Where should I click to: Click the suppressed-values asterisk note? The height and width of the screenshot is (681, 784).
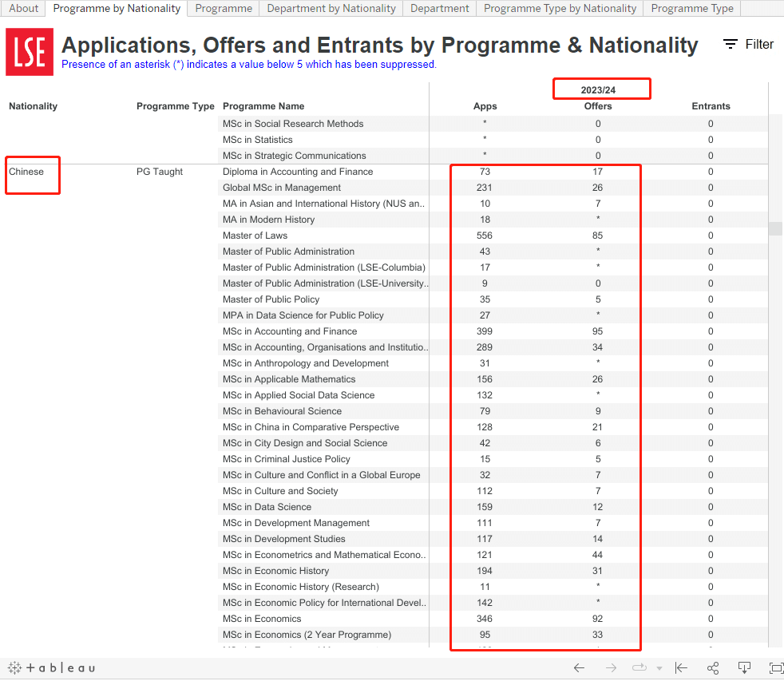click(x=249, y=65)
